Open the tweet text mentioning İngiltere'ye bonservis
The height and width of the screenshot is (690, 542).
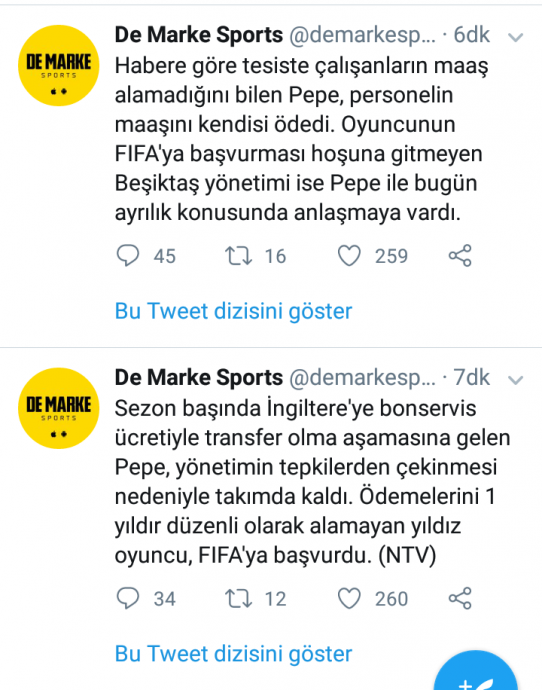tap(312, 481)
